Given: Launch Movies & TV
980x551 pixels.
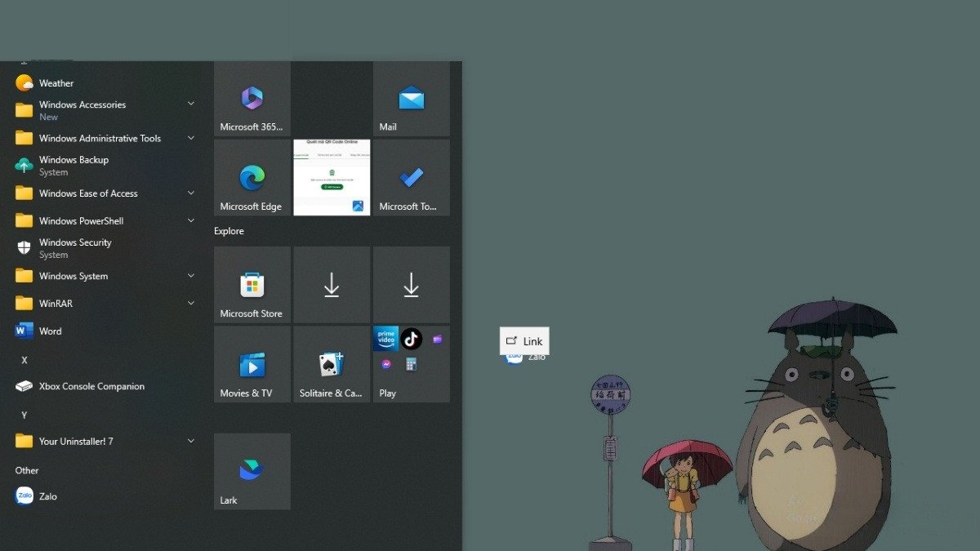Looking at the screenshot, I should 251,364.
